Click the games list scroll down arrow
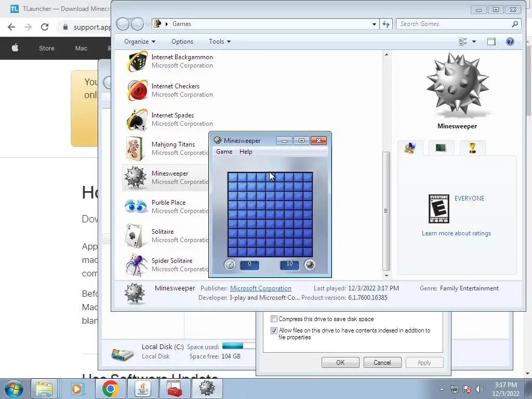 (386, 275)
